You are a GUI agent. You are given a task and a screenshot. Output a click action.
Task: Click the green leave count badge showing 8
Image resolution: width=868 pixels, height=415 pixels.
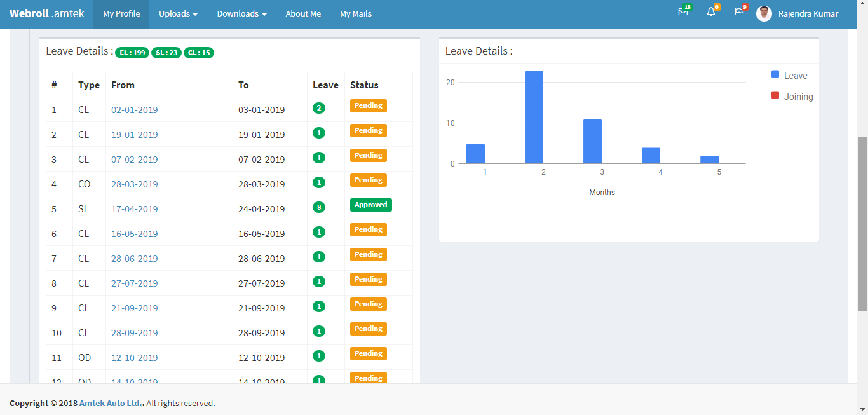click(x=319, y=207)
